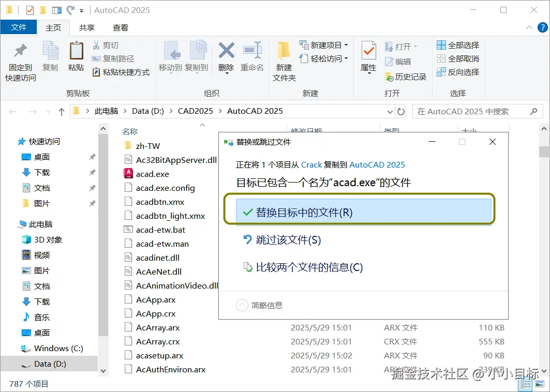Select Windows (C:) drive in sidebar

click(52, 348)
